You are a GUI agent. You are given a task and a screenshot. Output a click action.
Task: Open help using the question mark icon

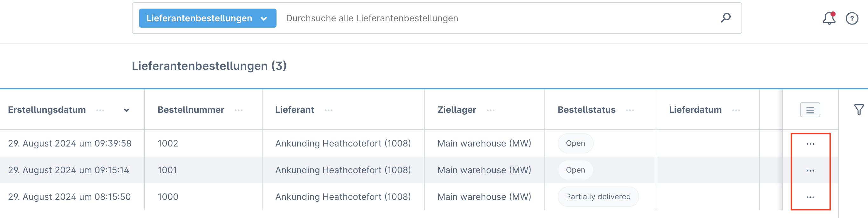(x=852, y=18)
